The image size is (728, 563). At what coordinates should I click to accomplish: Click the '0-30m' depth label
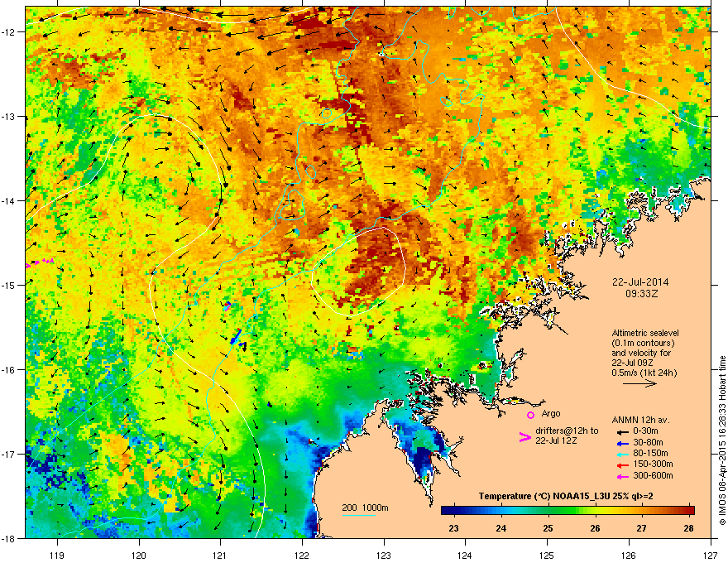(646, 431)
